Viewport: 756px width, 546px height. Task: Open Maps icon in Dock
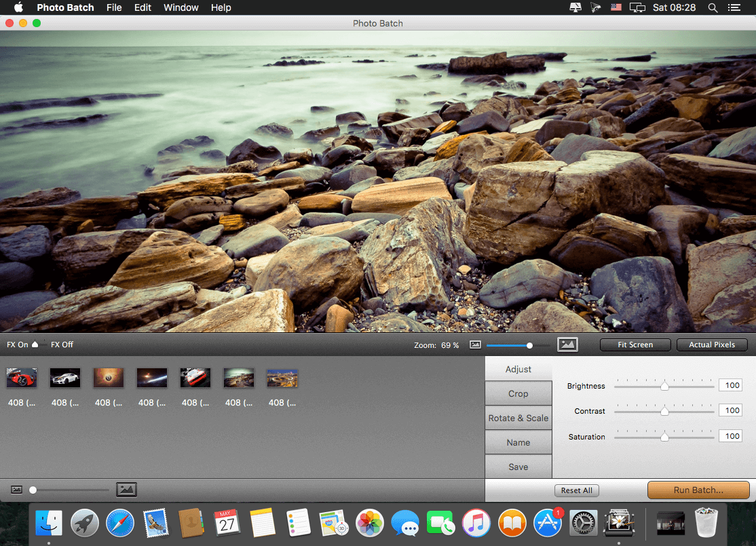click(334, 523)
